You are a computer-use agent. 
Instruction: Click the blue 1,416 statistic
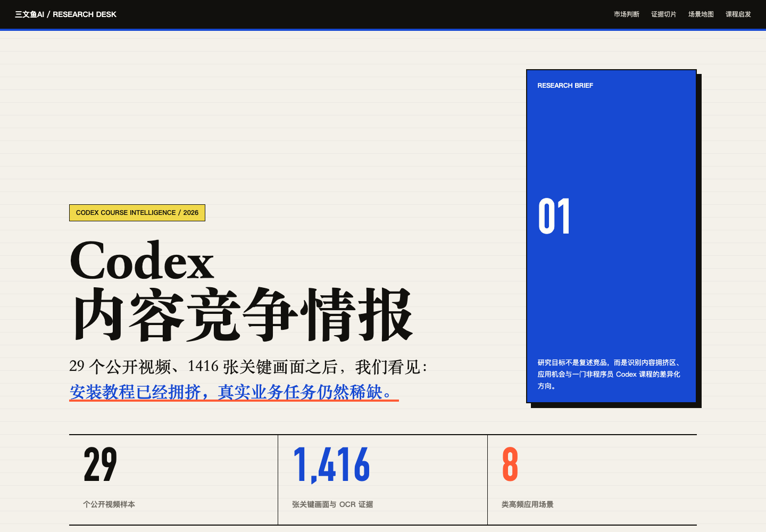pos(331,465)
